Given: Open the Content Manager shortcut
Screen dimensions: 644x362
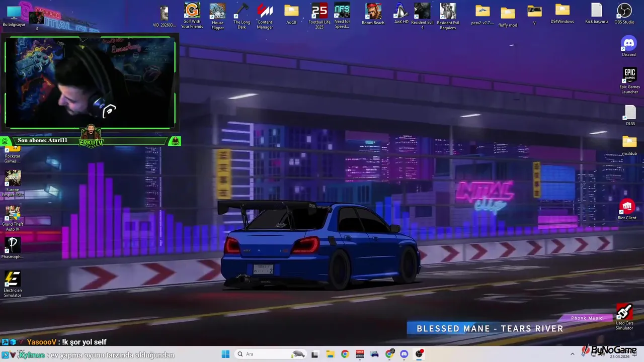Looking at the screenshot, I should (x=265, y=16).
